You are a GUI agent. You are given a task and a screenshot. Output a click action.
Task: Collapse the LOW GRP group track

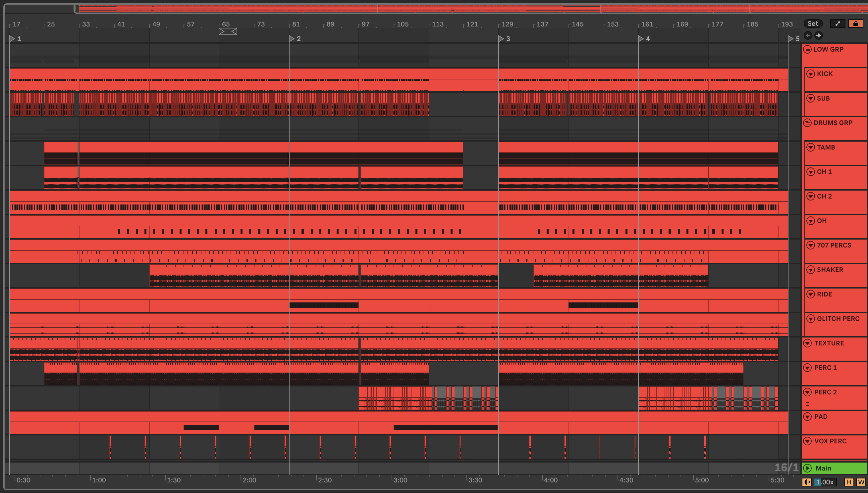(807, 49)
